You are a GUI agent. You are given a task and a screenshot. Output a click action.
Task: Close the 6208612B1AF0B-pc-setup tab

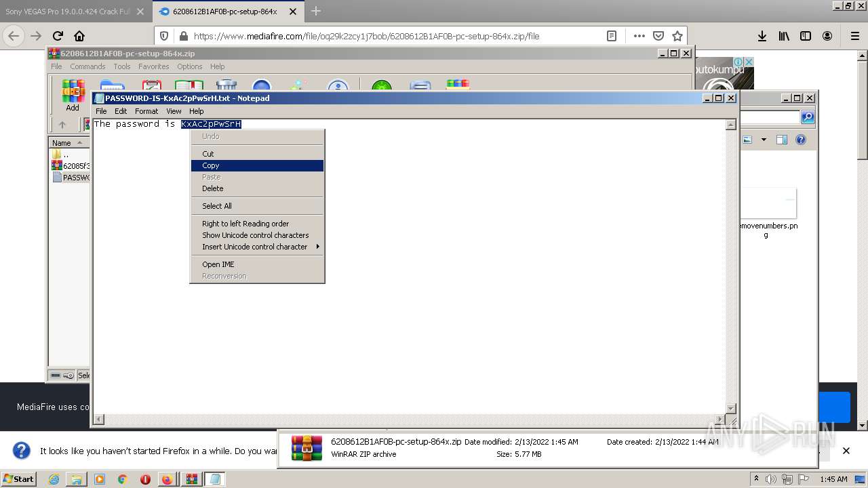click(294, 12)
